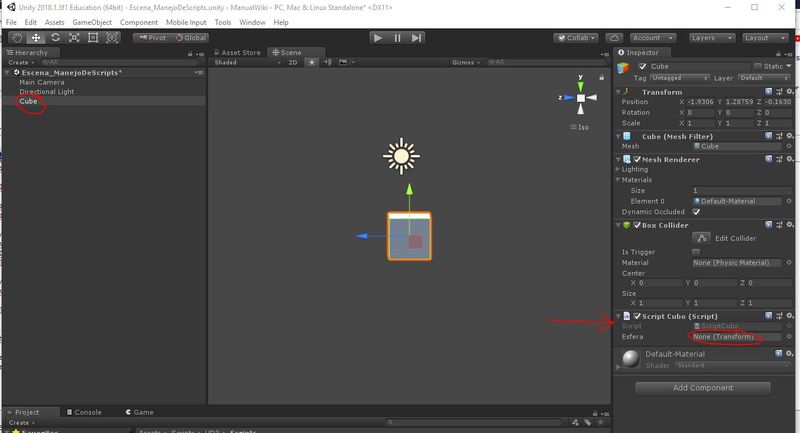Image resolution: width=800 pixels, height=433 pixels.
Task: Open the Tag Untagged dropdown
Action: tap(679, 78)
